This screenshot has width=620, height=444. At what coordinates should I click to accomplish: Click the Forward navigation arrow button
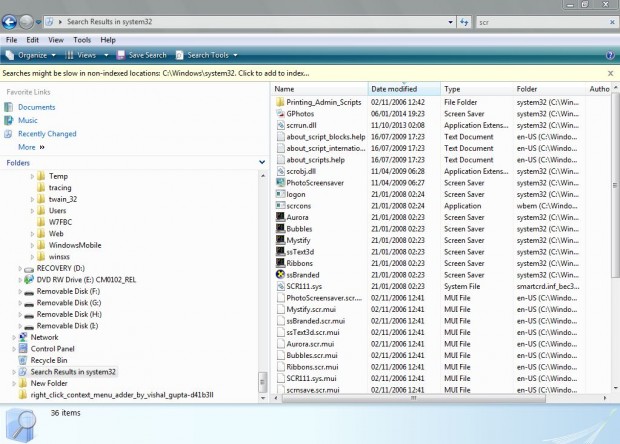[x=26, y=22]
